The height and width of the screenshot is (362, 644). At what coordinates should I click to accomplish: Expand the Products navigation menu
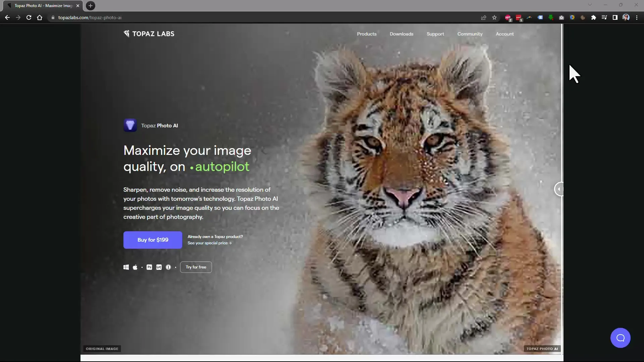click(x=367, y=34)
